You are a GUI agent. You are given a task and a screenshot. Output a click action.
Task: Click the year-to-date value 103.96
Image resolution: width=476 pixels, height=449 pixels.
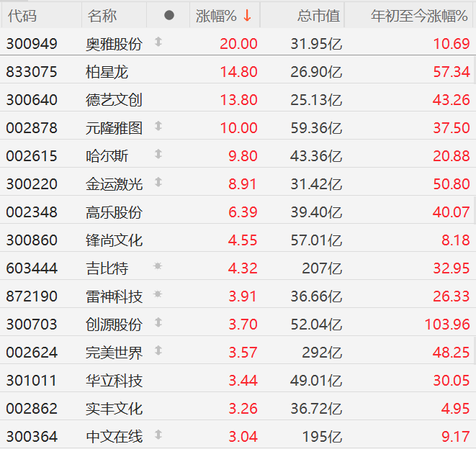click(447, 325)
